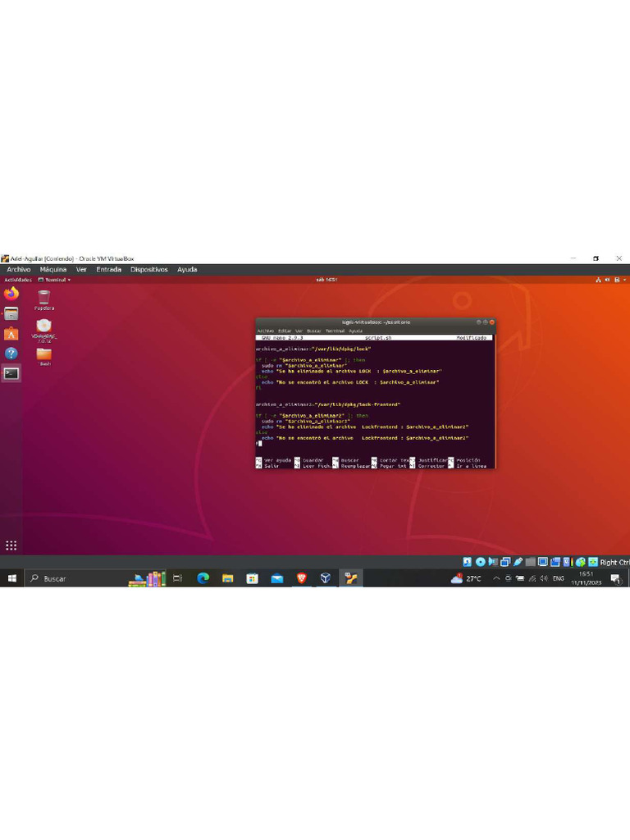Select the VBox guest additions disc icon

(44, 331)
